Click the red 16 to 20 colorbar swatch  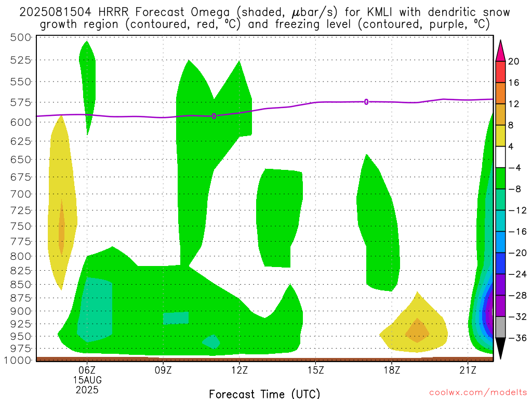[x=500, y=72]
